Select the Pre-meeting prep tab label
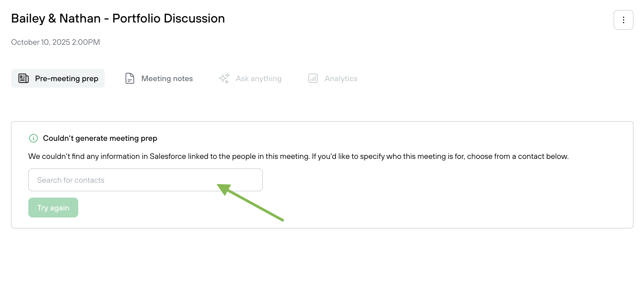This screenshot has width=644, height=290. click(66, 79)
